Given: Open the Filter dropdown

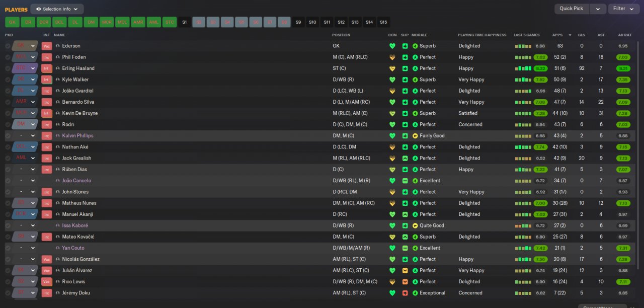Looking at the screenshot, I should tap(623, 9).
